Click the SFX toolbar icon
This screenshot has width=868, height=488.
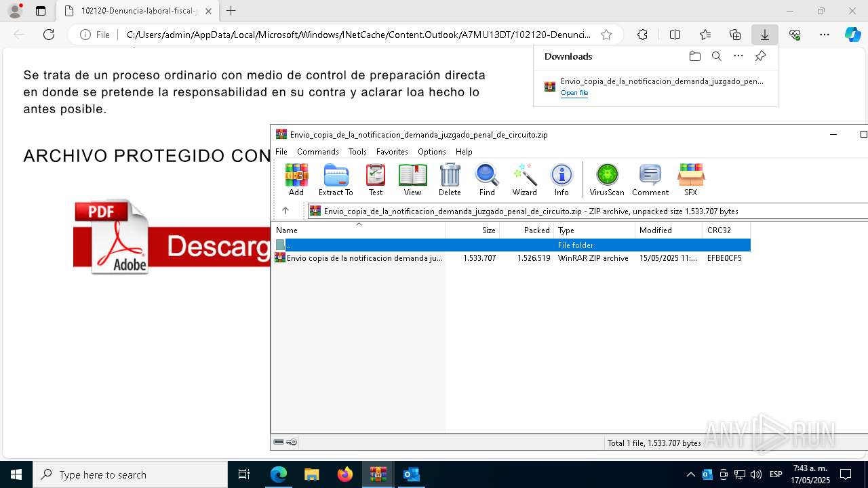(690, 180)
